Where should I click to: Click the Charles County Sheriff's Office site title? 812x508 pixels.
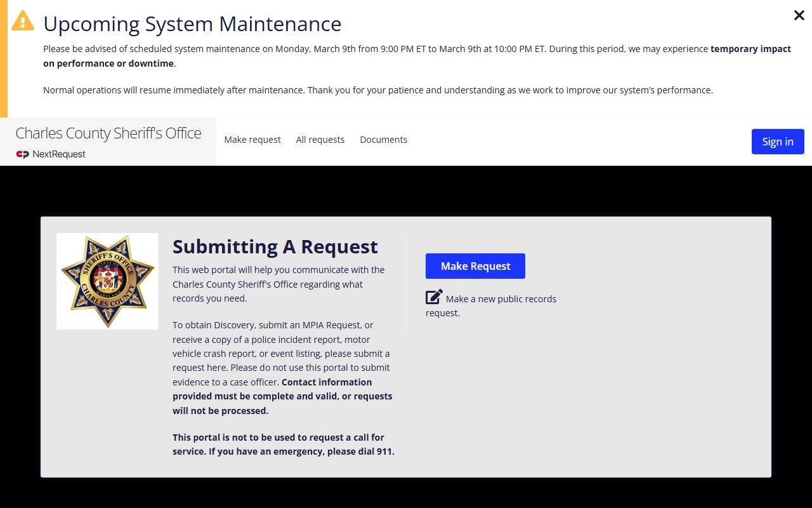pyautogui.click(x=108, y=133)
